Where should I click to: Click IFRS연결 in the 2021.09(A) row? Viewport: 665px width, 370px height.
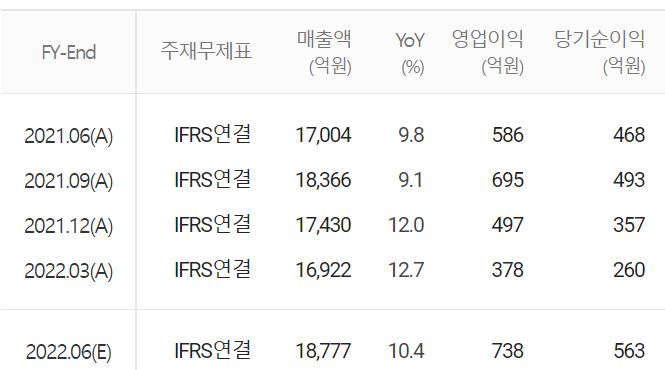point(212,179)
